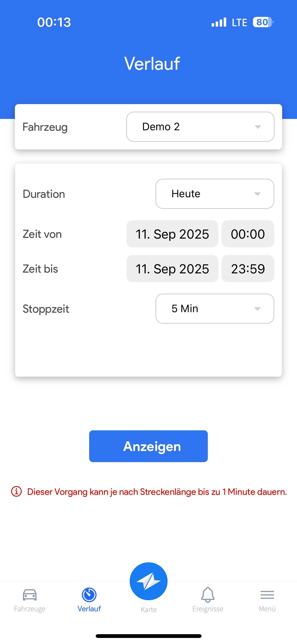The height and width of the screenshot is (644, 297).
Task: Switch to the Fahrzeuge tab label
Action: click(x=30, y=609)
